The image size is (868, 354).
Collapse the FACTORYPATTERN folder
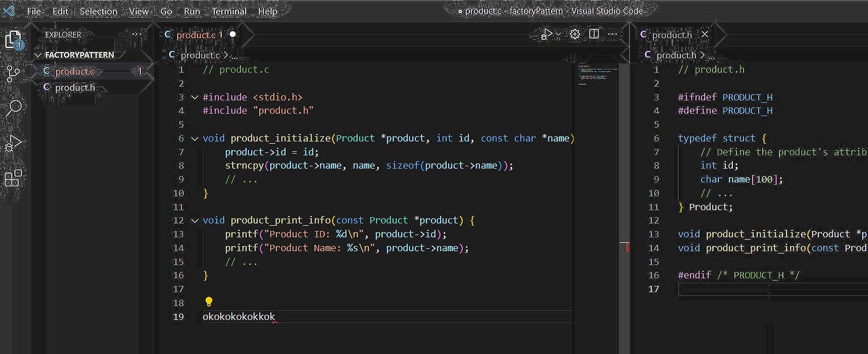(x=38, y=55)
